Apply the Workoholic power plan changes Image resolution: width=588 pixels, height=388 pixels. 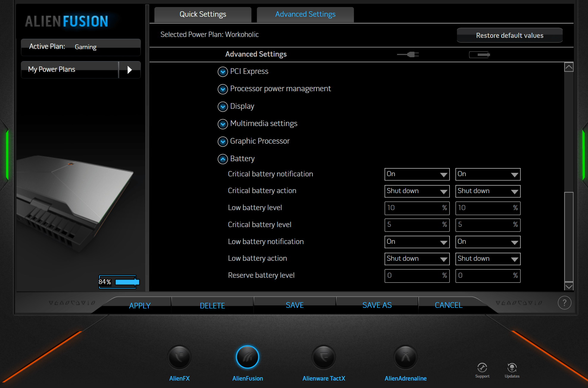coord(139,305)
